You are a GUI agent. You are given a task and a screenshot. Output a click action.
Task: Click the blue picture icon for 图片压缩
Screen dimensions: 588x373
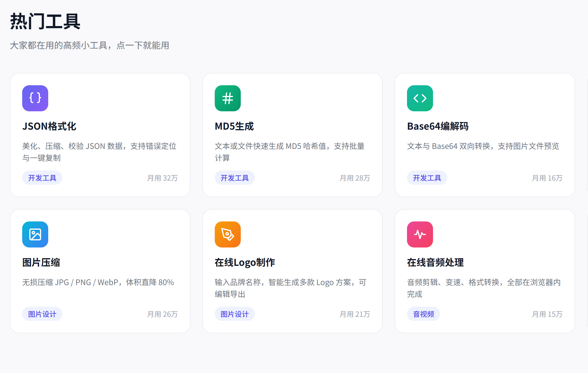coord(35,234)
